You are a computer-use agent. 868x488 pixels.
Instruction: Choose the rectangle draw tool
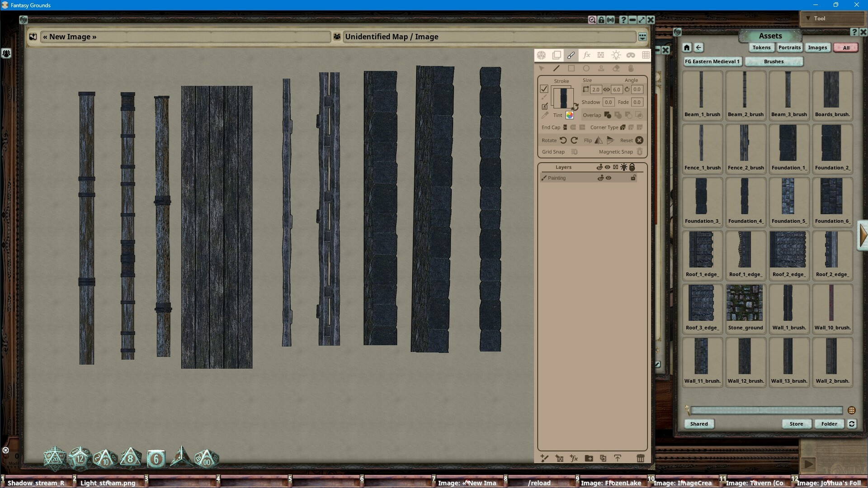[571, 68]
